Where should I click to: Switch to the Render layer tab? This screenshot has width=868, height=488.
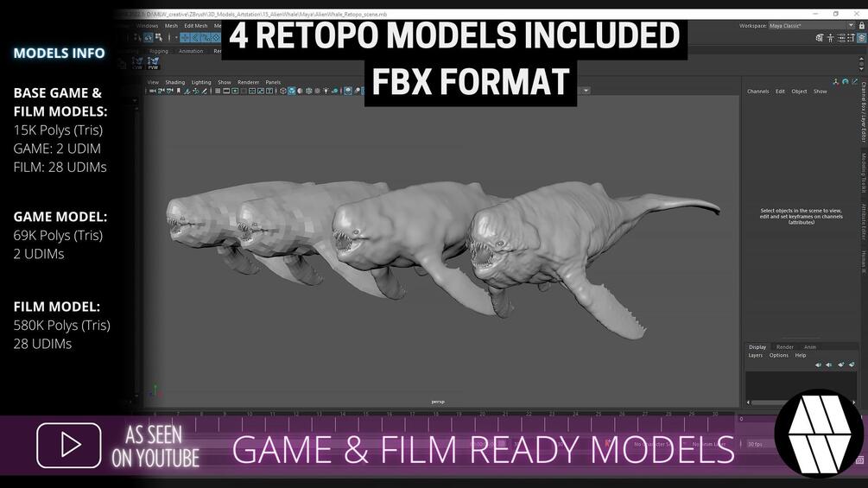click(784, 347)
